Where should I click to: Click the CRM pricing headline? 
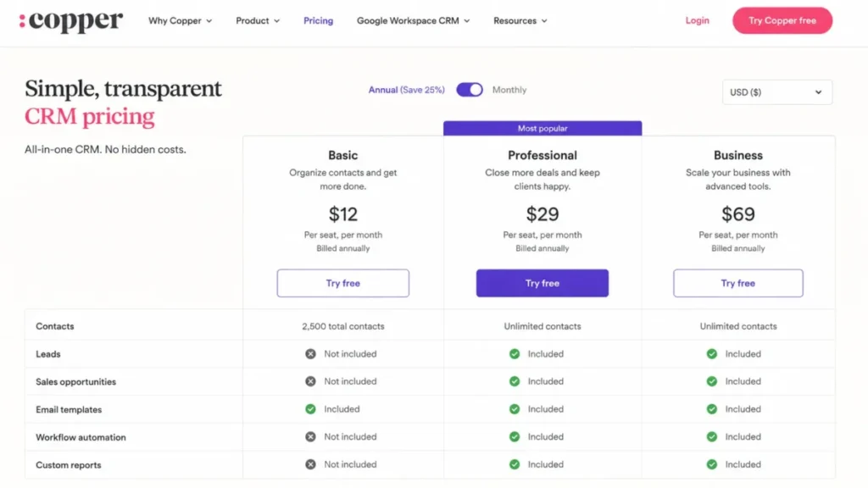pyautogui.click(x=90, y=117)
